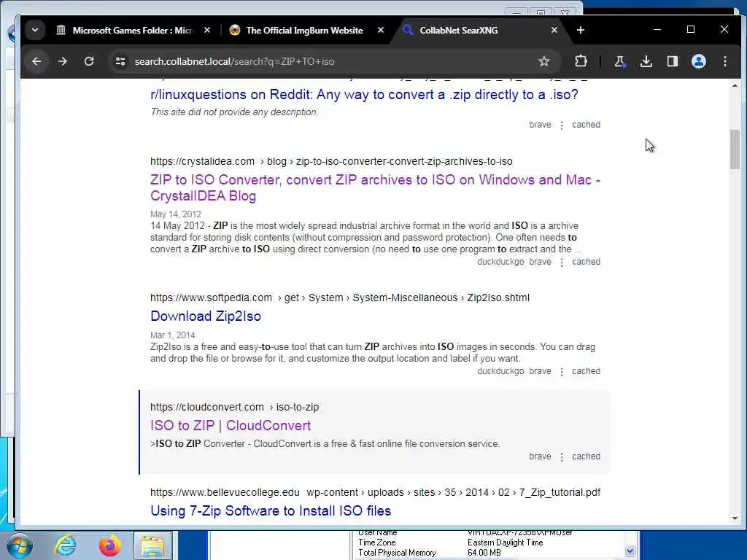
Task: Open the tab search dropdown arrow
Action: pos(35,30)
